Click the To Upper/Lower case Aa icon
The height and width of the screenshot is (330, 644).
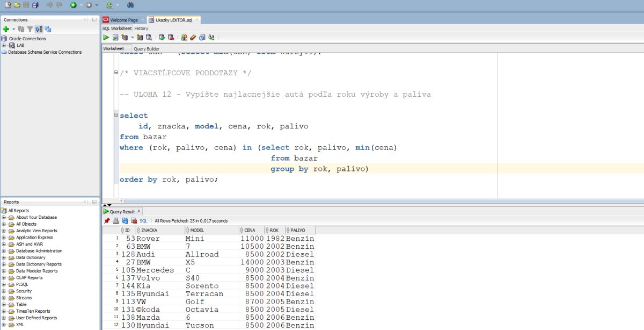pos(211,38)
